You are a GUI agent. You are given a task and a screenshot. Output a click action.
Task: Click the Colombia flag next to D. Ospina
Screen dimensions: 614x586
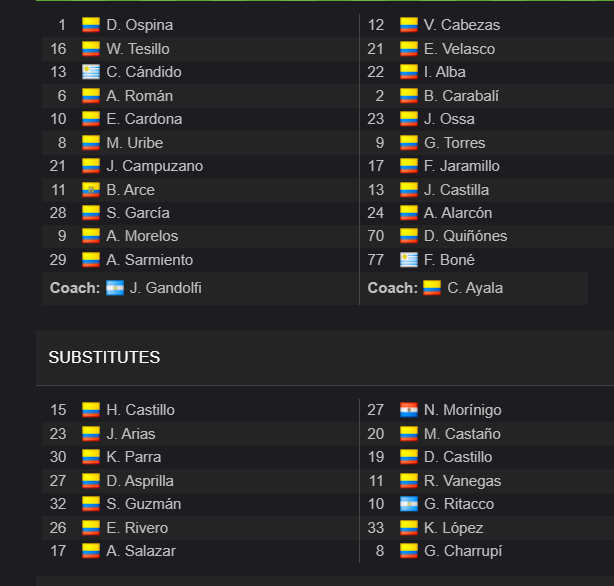(91, 25)
